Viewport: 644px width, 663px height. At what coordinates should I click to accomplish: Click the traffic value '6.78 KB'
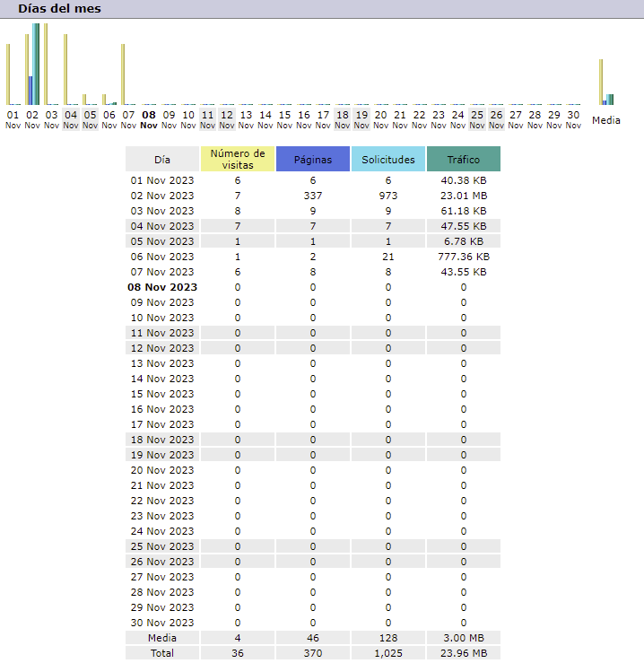(464, 241)
